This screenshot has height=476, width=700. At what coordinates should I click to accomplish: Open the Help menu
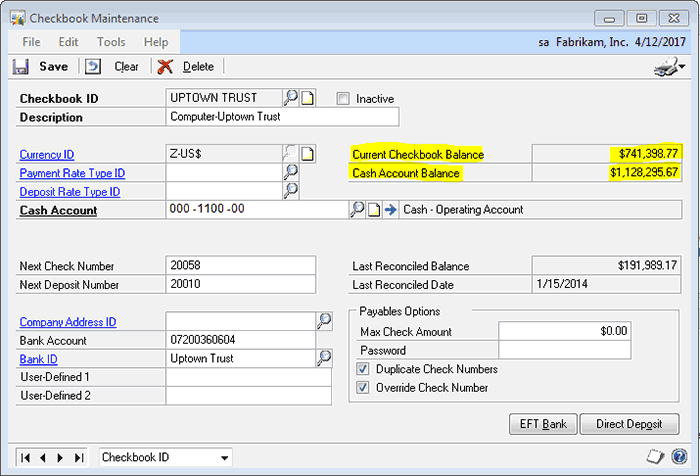tap(156, 42)
